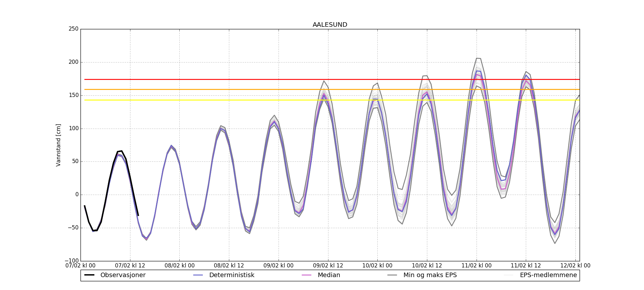Select the 11/02 kl 00 time axis label
Screen dimensions: 644x290
tap(477, 266)
